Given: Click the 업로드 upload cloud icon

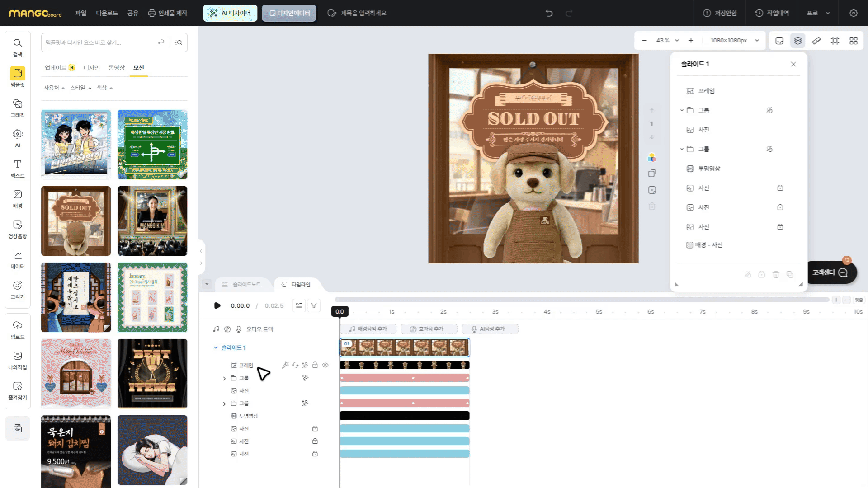Looking at the screenshot, I should (x=18, y=326).
